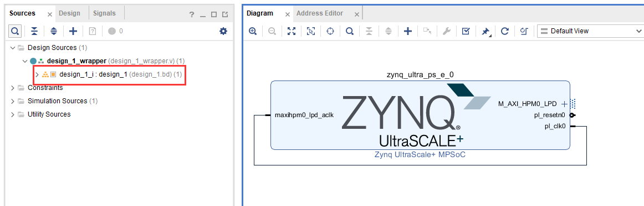Switch to the Design tab

point(69,13)
